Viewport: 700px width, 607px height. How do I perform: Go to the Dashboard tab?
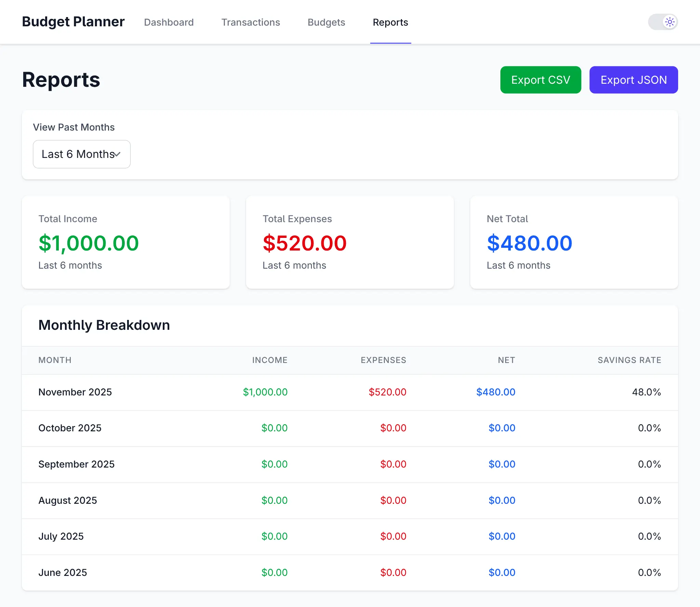[169, 22]
